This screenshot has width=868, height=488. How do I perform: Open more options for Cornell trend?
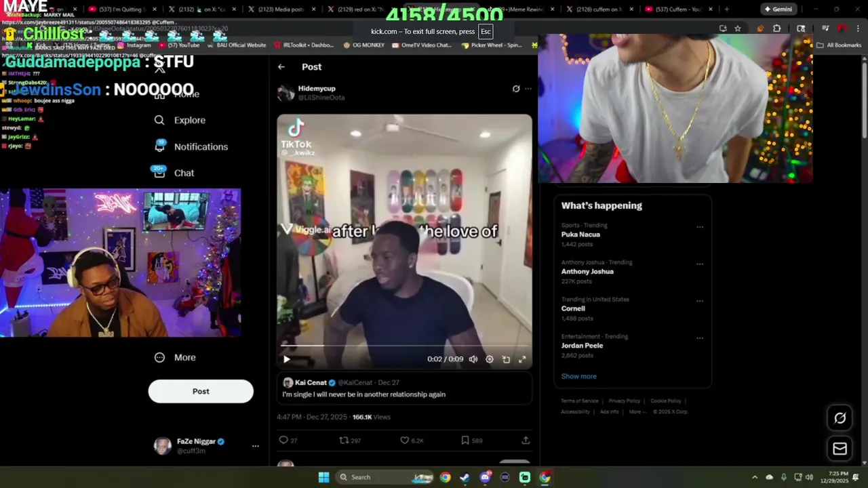(700, 301)
